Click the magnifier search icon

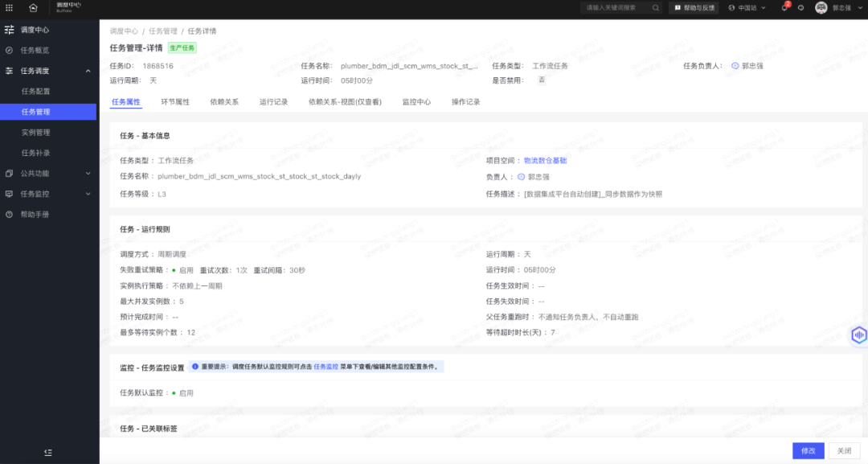point(656,8)
